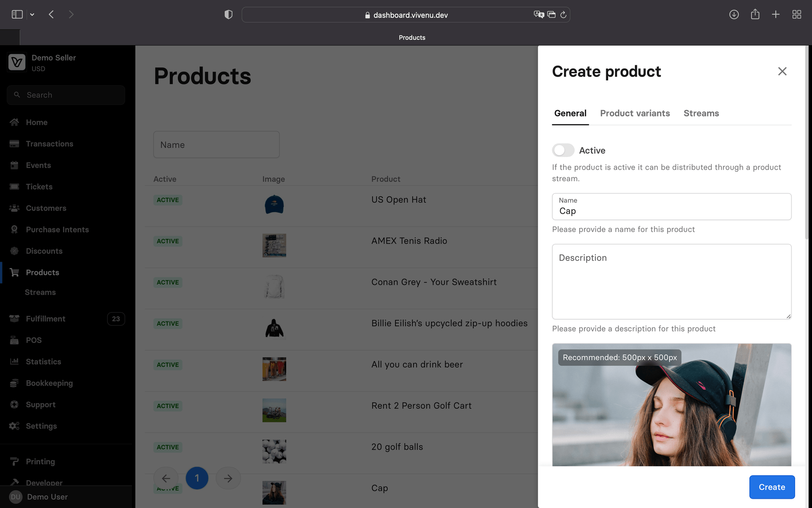
Task: Click the Demo Seller logo
Action: pos(17,63)
